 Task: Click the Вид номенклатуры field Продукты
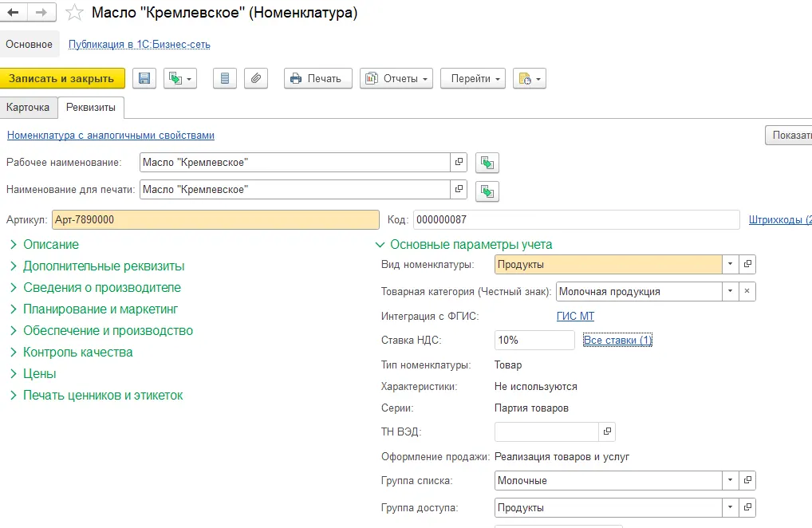[609, 264]
